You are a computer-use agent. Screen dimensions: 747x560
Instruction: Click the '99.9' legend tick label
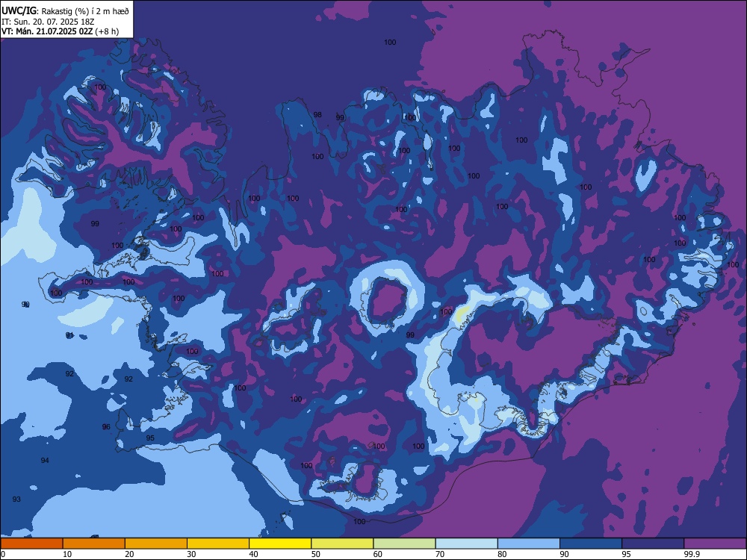tap(692, 554)
